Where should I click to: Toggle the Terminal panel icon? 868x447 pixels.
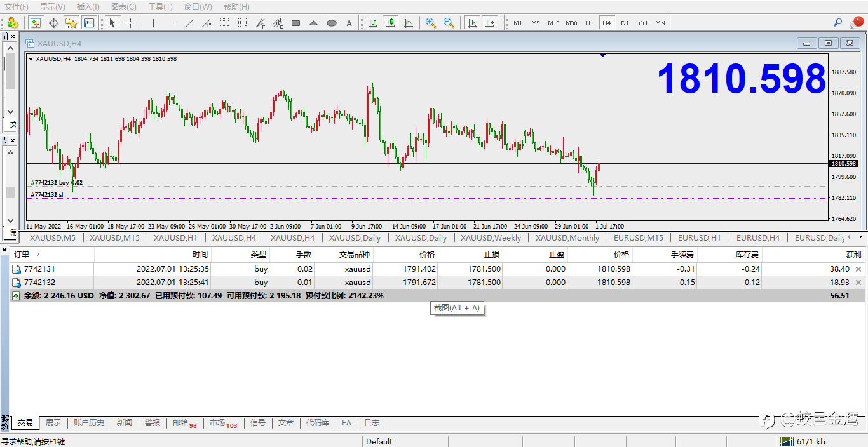(89, 23)
